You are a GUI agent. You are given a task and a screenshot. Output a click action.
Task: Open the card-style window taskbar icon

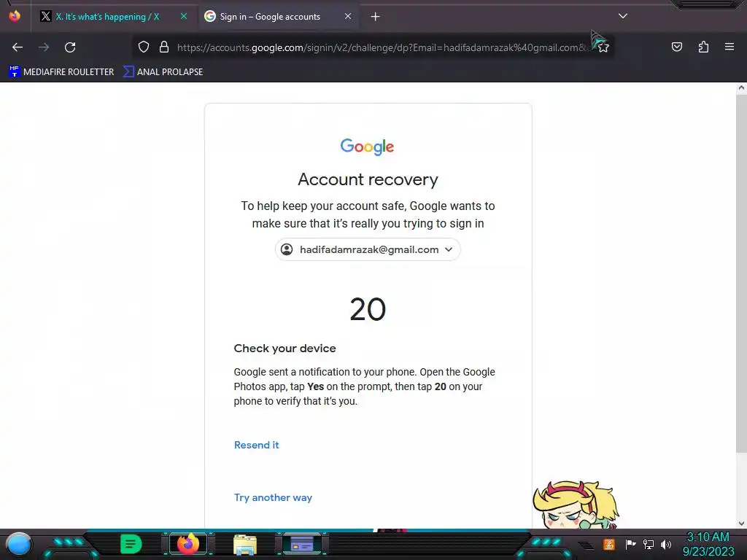click(x=301, y=544)
